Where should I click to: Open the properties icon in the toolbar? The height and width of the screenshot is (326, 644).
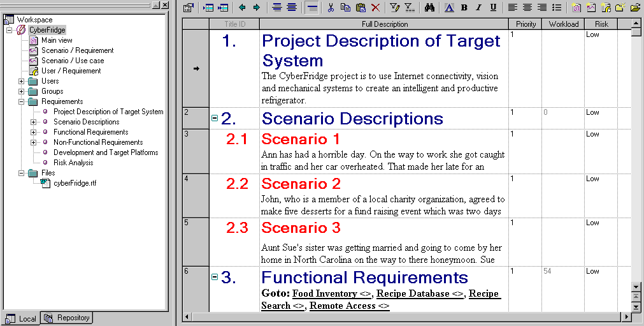pos(189,8)
